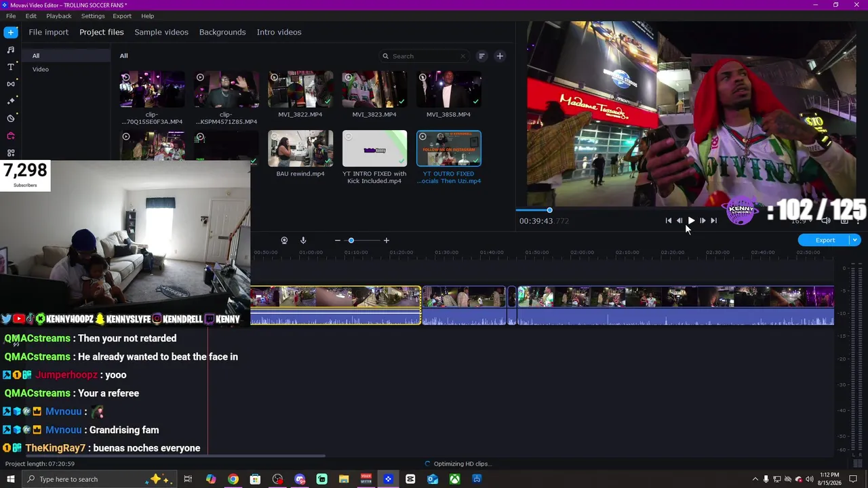The width and height of the screenshot is (868, 488).
Task: Click the taskbar search box
Action: pyautogui.click(x=99, y=479)
